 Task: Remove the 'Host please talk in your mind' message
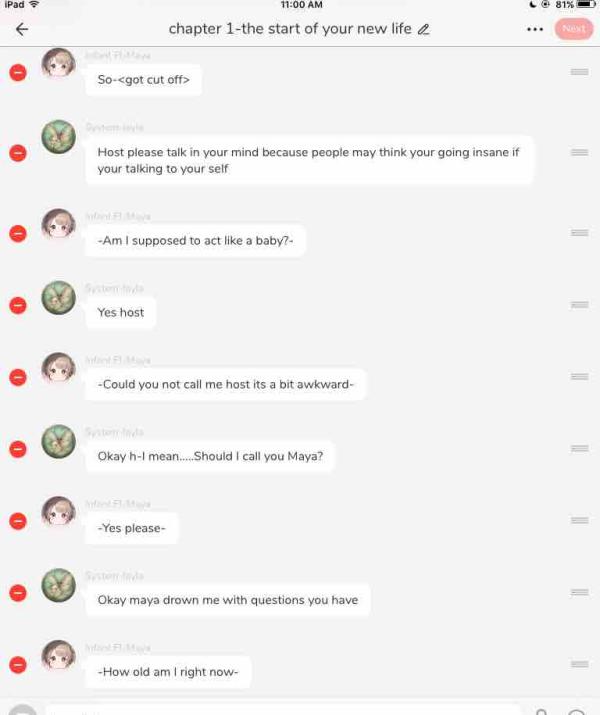(18, 153)
